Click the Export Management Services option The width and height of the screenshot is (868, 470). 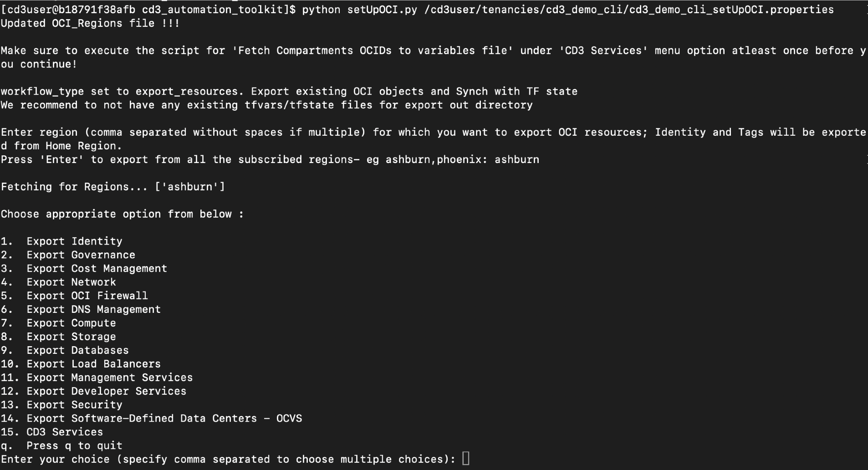coord(97,378)
